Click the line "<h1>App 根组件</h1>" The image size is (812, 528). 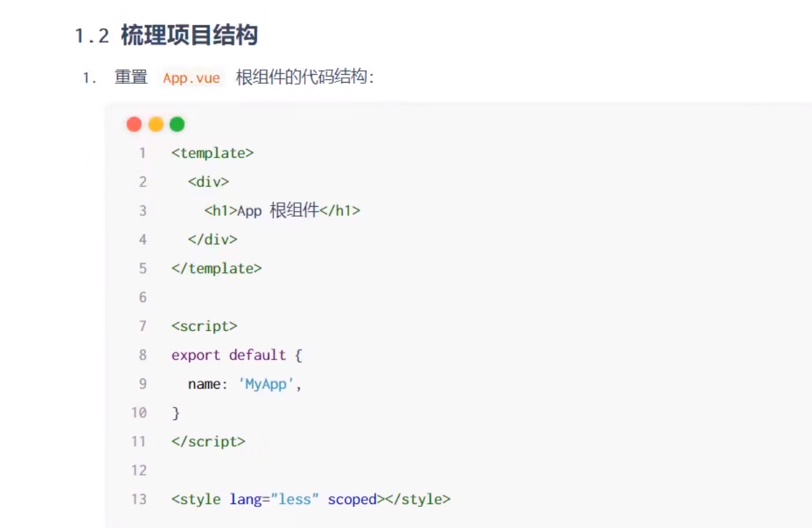coord(282,211)
